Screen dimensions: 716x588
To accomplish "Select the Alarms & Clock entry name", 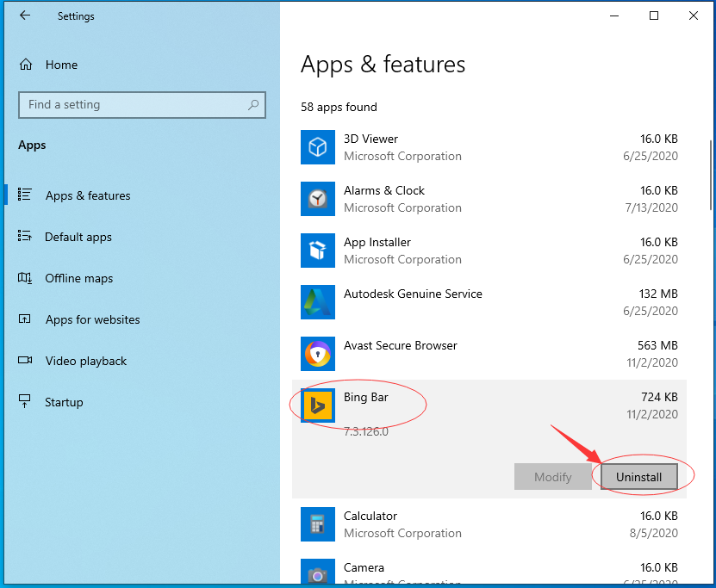I will (384, 190).
